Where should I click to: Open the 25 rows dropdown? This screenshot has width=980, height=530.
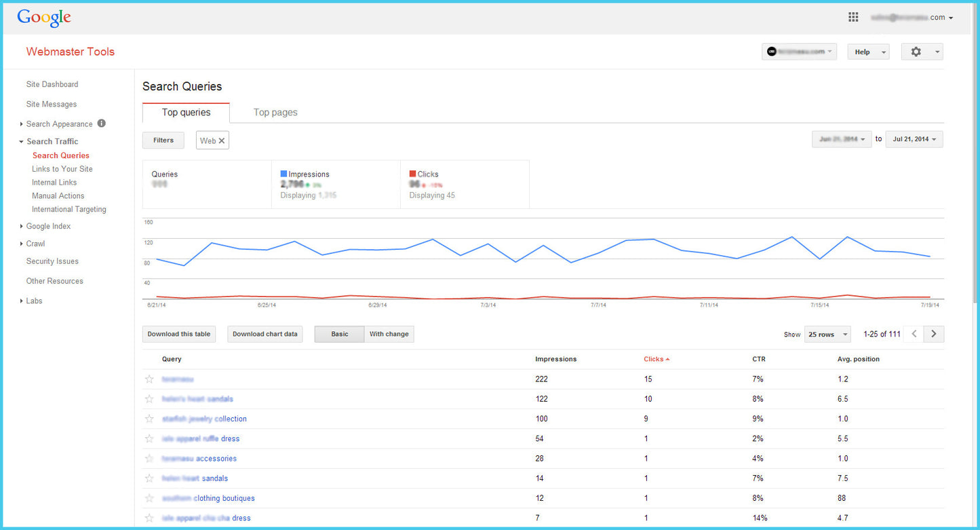point(827,335)
